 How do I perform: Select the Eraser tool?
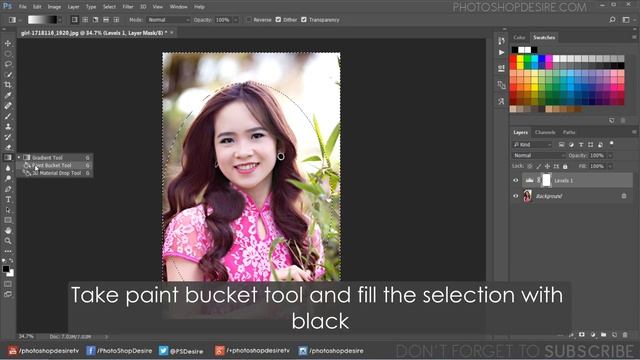pyautogui.click(x=8, y=147)
